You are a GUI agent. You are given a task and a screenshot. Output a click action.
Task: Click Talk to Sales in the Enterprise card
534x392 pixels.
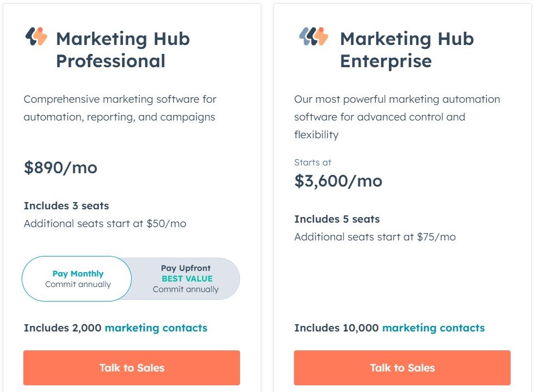click(402, 368)
